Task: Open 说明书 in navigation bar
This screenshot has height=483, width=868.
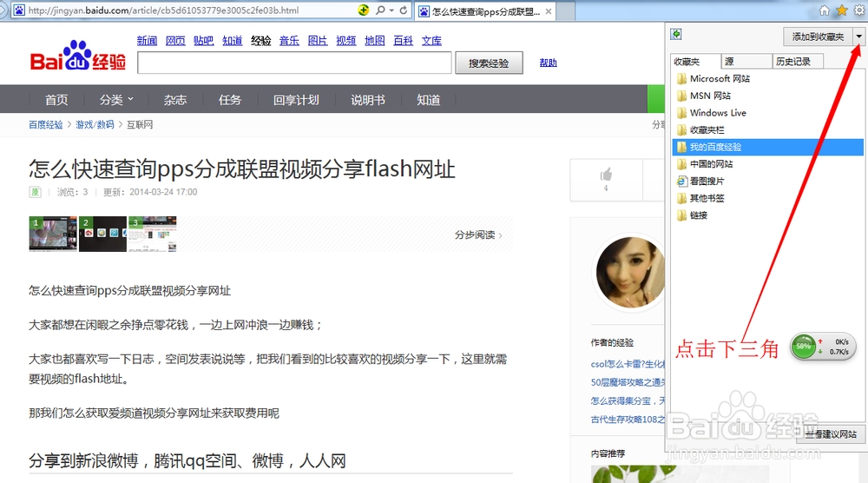Action: tap(367, 100)
